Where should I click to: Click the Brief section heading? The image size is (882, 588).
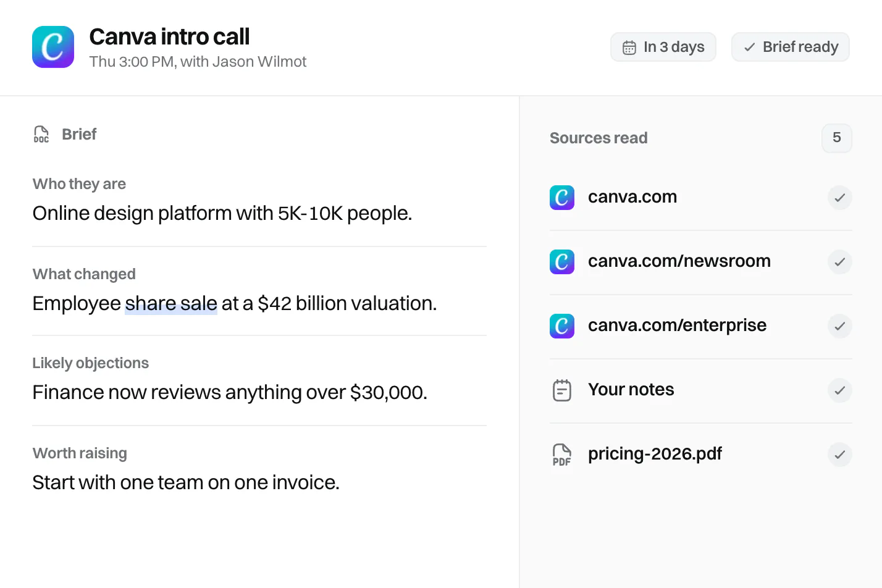(79, 135)
